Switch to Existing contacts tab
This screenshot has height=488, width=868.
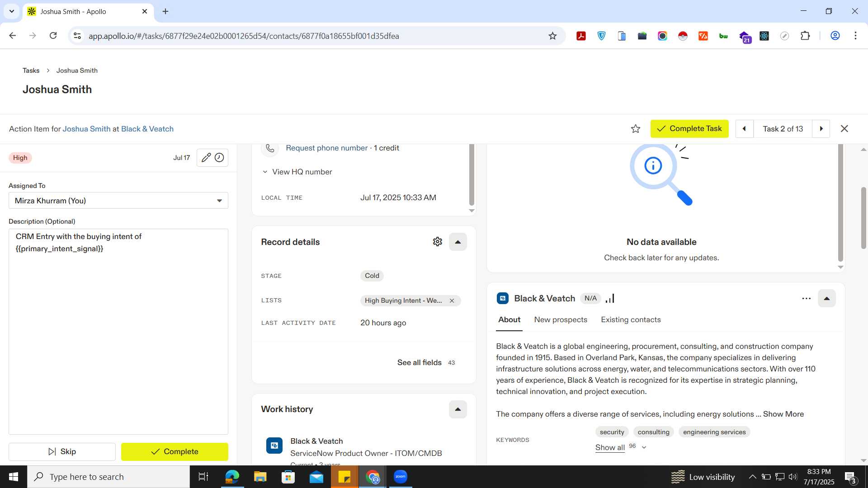[x=631, y=320]
